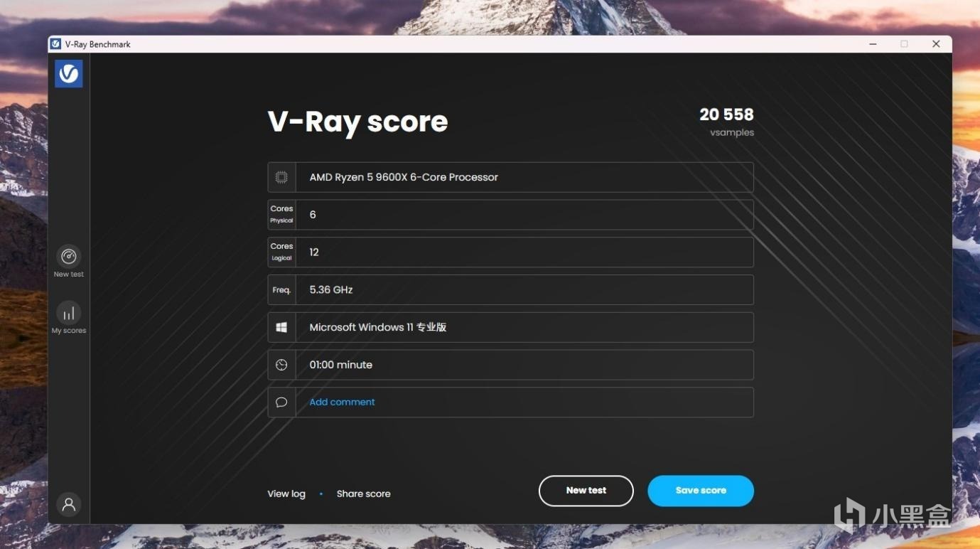Click the physical cores value 6

313,215
